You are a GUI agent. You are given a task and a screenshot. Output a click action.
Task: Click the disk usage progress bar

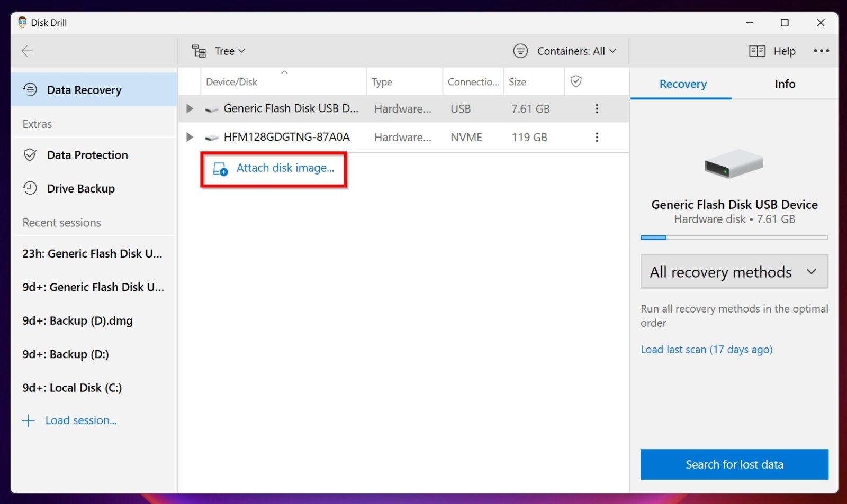(x=734, y=237)
